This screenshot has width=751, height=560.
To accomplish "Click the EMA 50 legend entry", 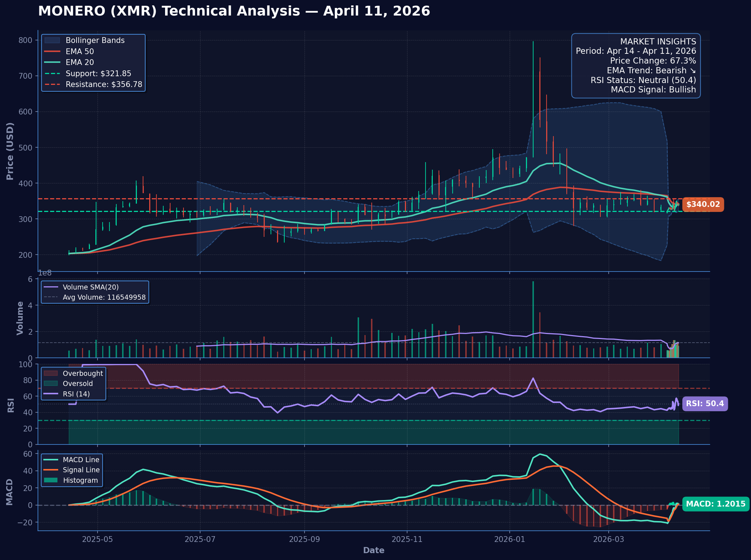I will click(79, 52).
